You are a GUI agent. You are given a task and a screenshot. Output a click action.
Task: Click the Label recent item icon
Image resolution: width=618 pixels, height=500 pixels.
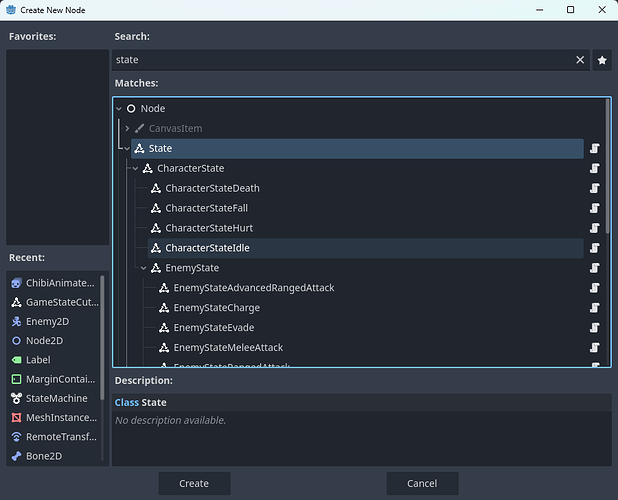point(16,360)
